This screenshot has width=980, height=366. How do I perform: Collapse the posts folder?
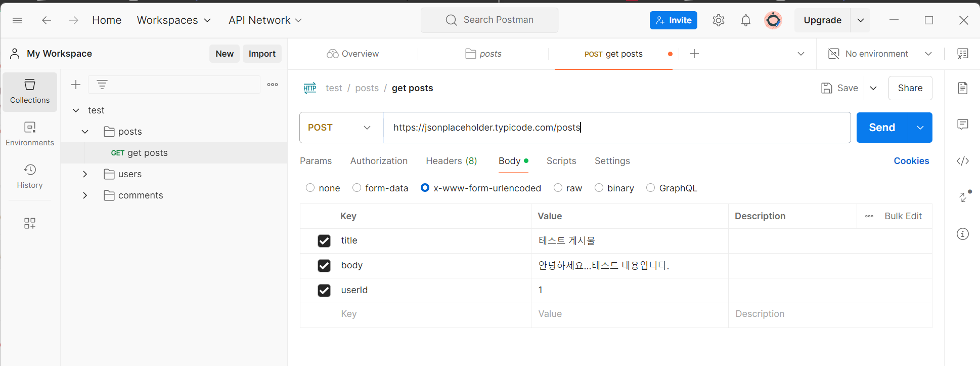[x=85, y=132]
